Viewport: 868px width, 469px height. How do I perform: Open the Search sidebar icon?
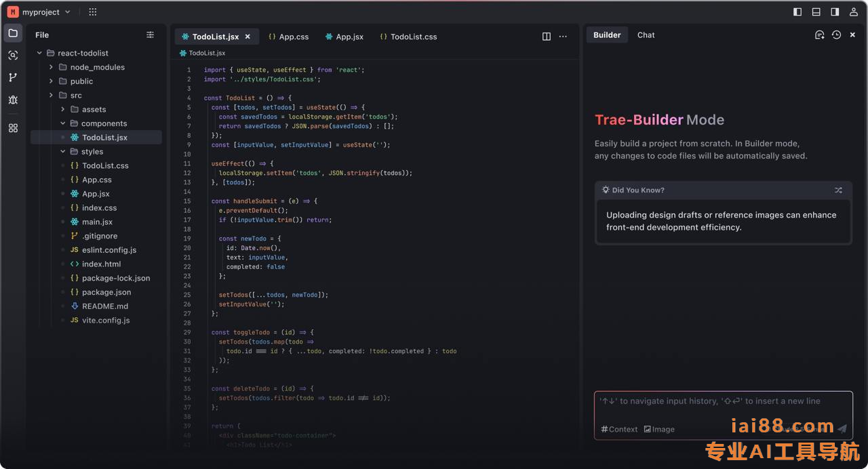(x=13, y=56)
